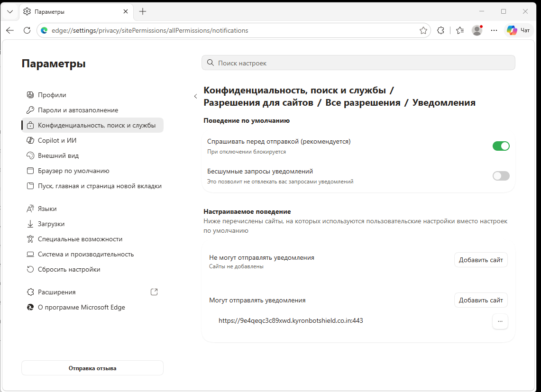541x392 pixels.
Task: Close the Параметры tab
Action: click(x=126, y=11)
